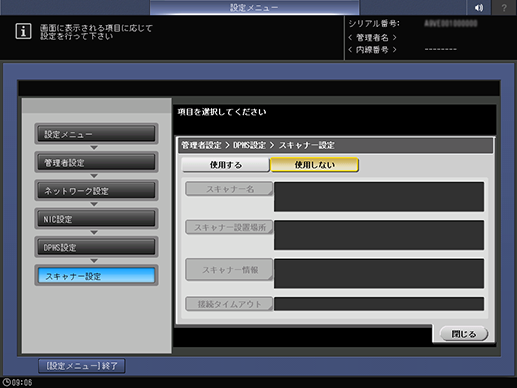Click the スキャナー情報 button

click(x=229, y=269)
